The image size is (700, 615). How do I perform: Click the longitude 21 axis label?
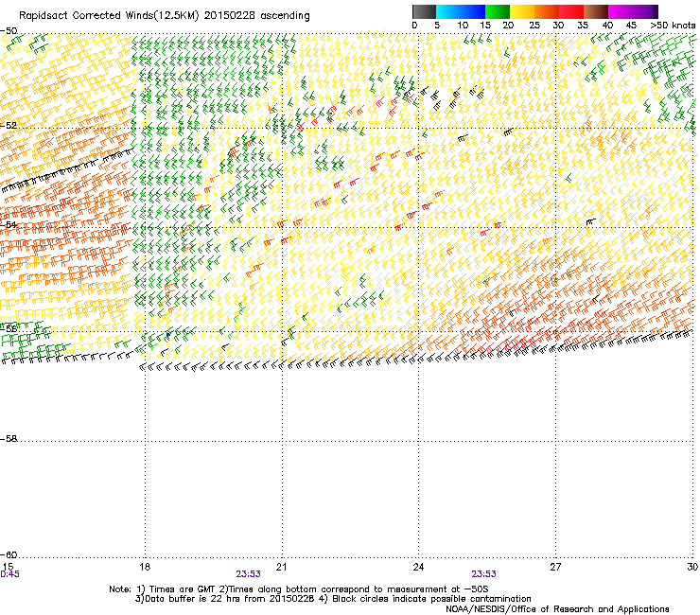pos(281,567)
